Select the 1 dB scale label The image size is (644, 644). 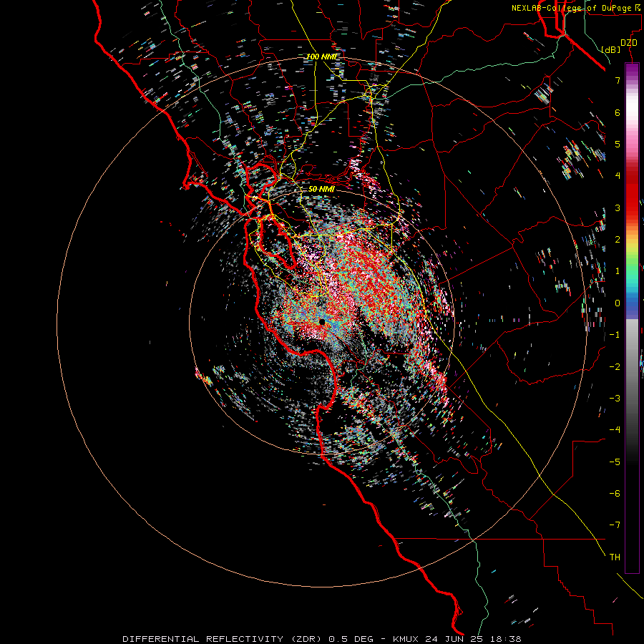[618, 271]
